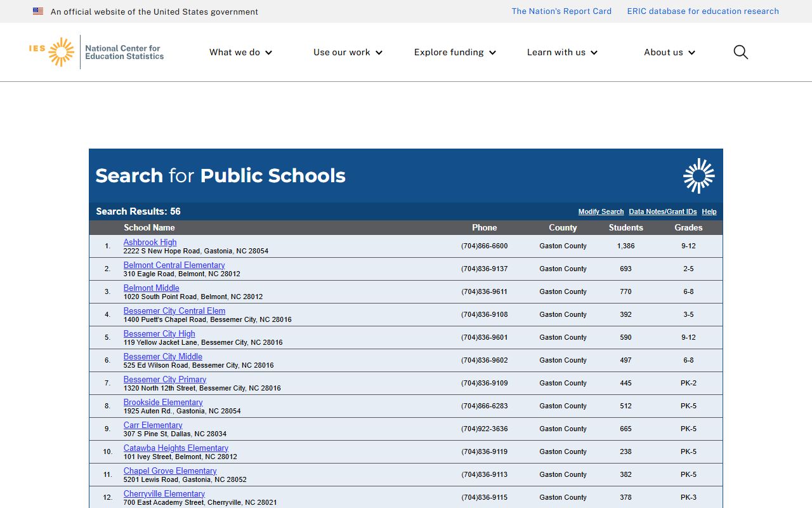
Task: Click the US flag icon
Action: (x=38, y=11)
